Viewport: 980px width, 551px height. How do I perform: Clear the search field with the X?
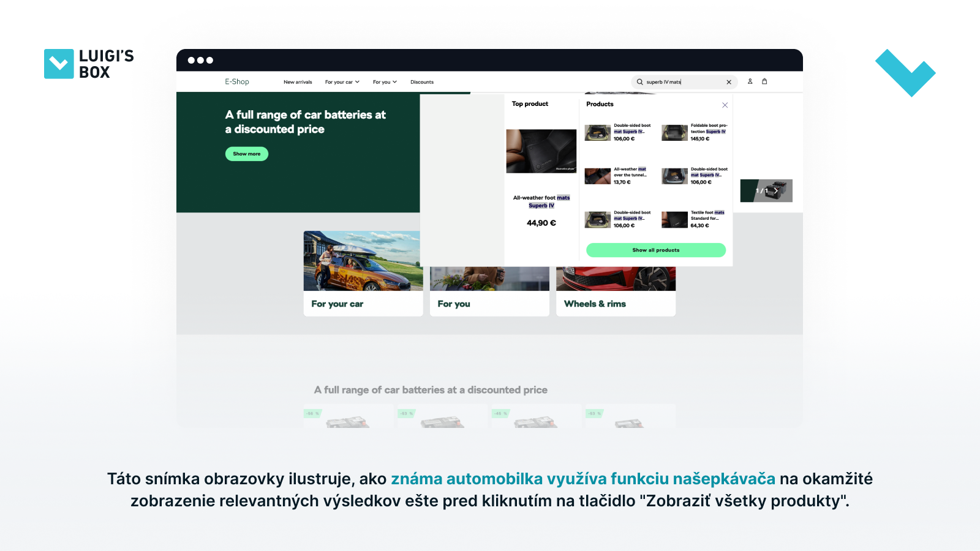[x=729, y=82]
